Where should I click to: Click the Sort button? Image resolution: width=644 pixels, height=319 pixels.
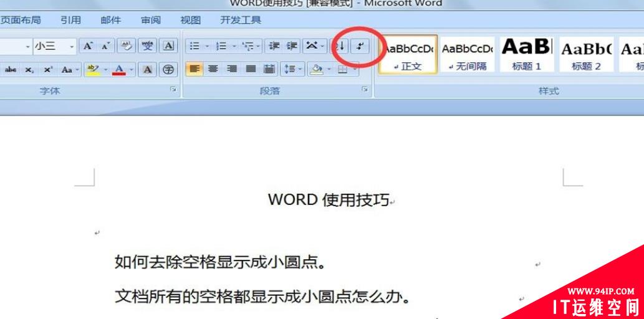pyautogui.click(x=339, y=46)
